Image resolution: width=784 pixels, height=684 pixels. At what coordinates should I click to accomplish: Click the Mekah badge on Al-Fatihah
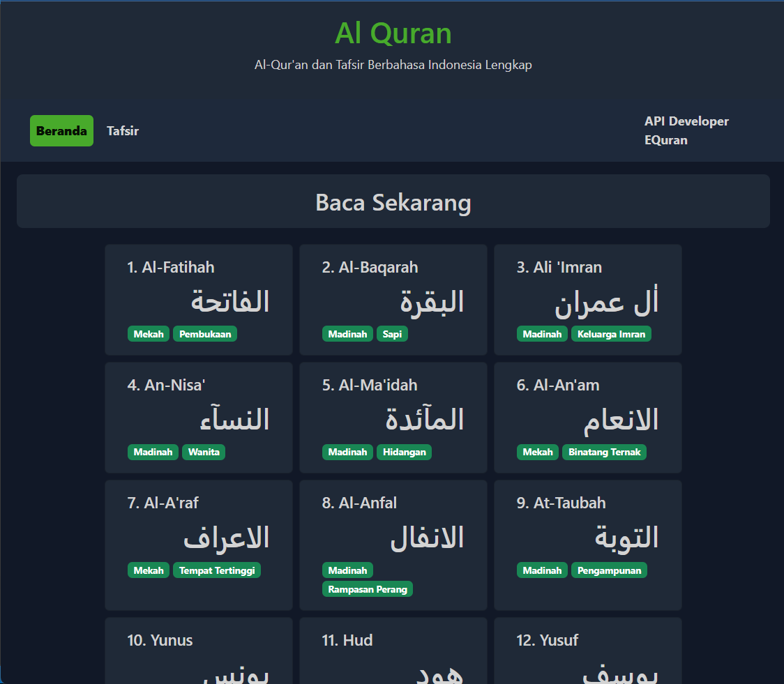[x=149, y=333]
